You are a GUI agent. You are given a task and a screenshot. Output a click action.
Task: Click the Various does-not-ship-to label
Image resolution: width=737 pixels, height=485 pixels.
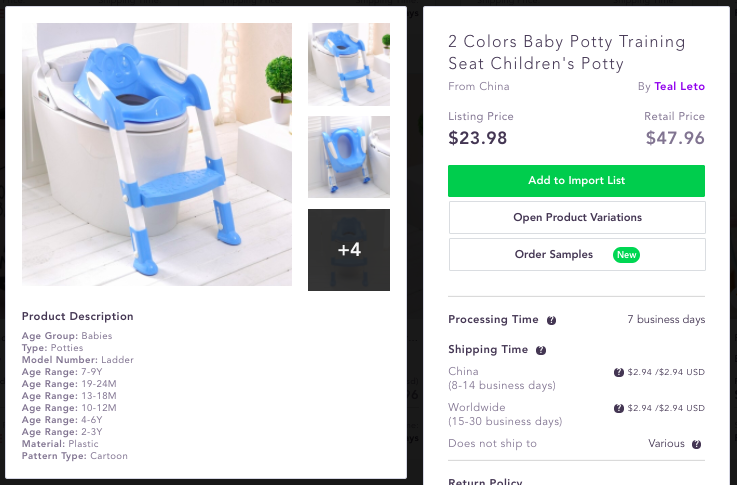[x=666, y=444]
